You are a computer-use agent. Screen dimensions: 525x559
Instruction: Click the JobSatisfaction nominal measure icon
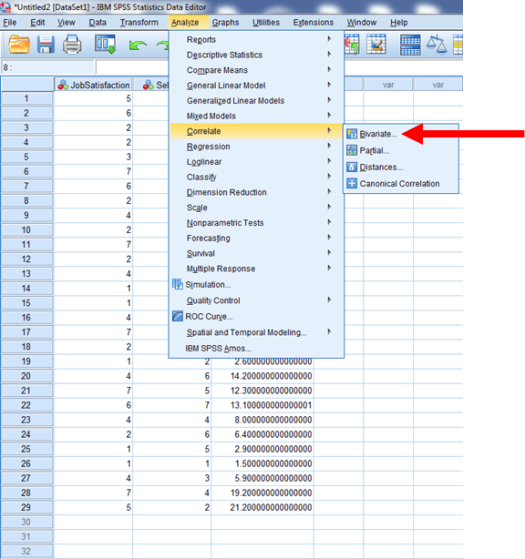(63, 85)
